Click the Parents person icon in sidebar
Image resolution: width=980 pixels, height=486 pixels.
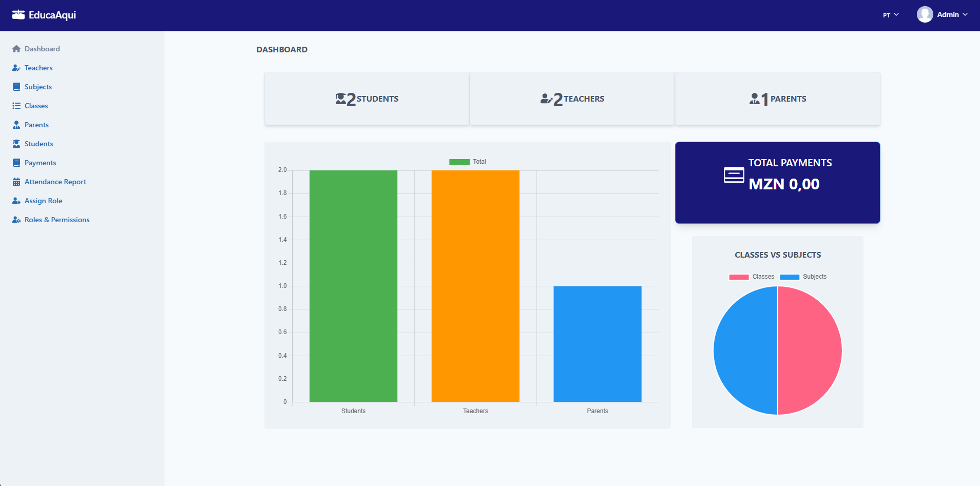[16, 125]
